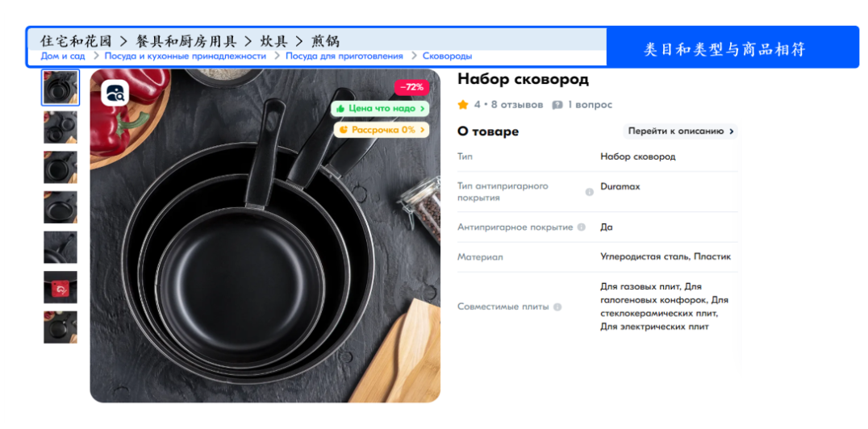Image resolution: width=868 pixels, height=429 pixels.
Task: Navigate to Посуда для приготовления category
Action: (x=344, y=56)
